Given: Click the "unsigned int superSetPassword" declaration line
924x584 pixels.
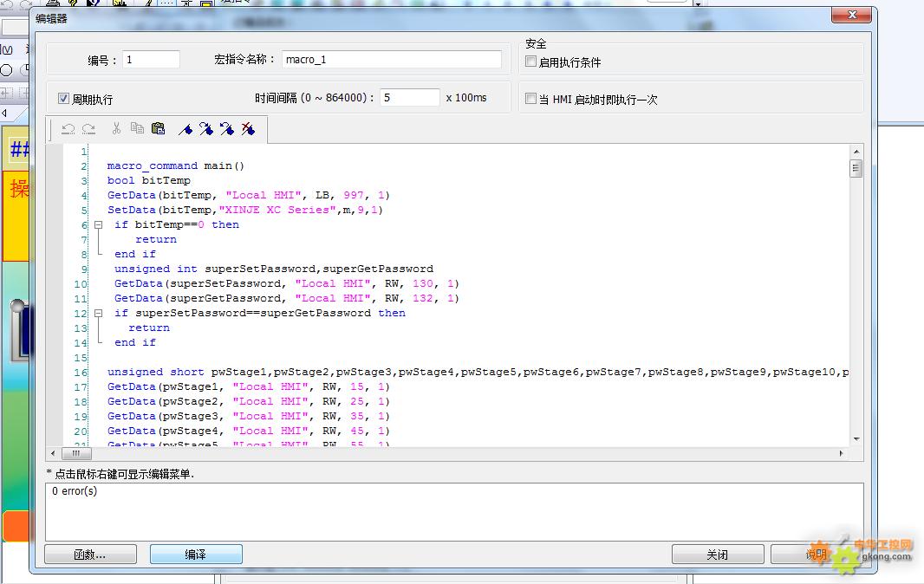Looking at the screenshot, I should [x=274, y=269].
